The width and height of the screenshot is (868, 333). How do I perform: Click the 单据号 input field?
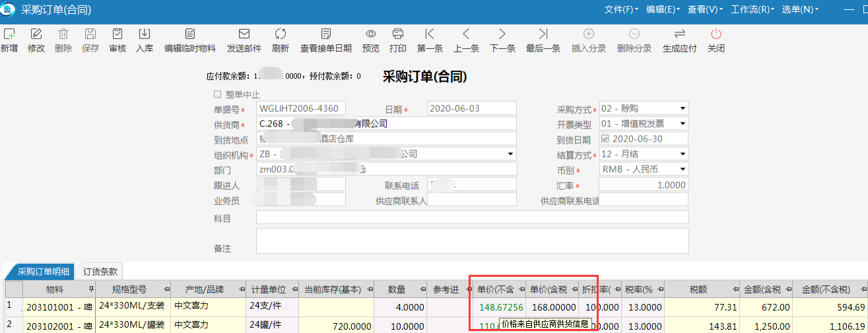tap(300, 108)
